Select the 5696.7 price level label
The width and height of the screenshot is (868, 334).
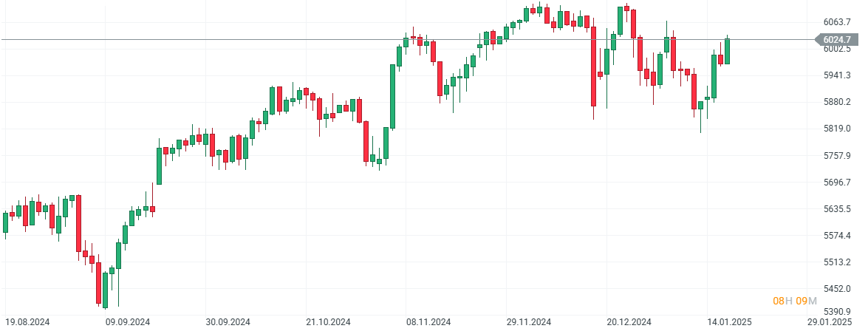[x=836, y=183]
